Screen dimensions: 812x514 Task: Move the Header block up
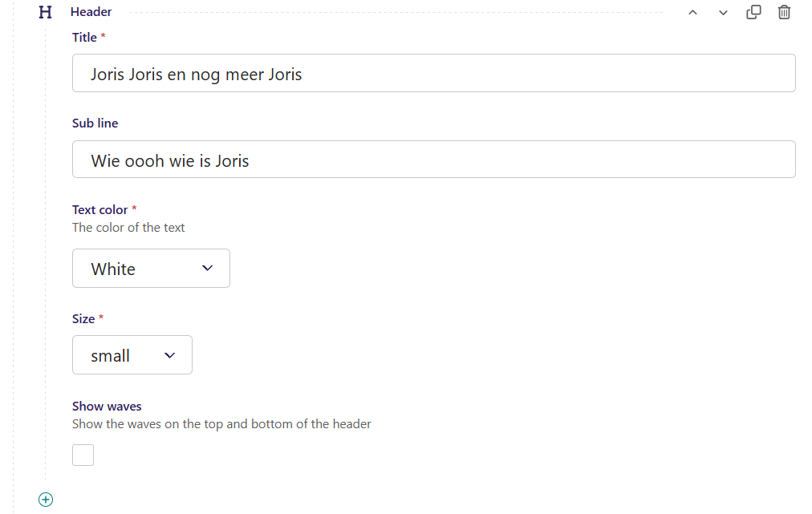tap(693, 13)
